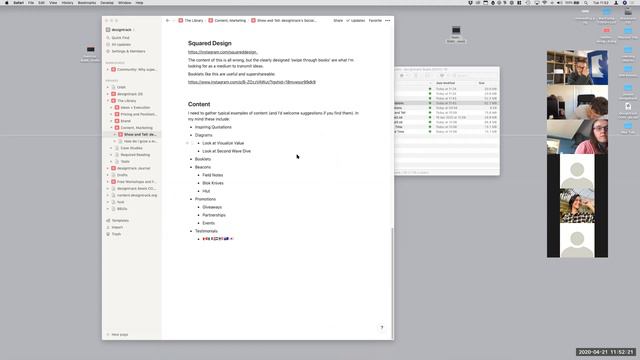Collapse The Library page toggle
Viewport: 640px width, 360px height.
point(108,101)
